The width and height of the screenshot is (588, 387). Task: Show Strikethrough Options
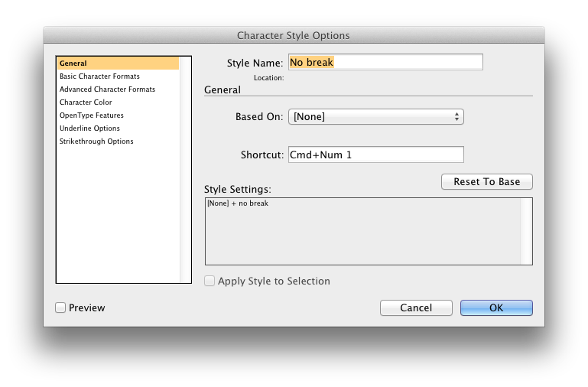[x=96, y=141]
